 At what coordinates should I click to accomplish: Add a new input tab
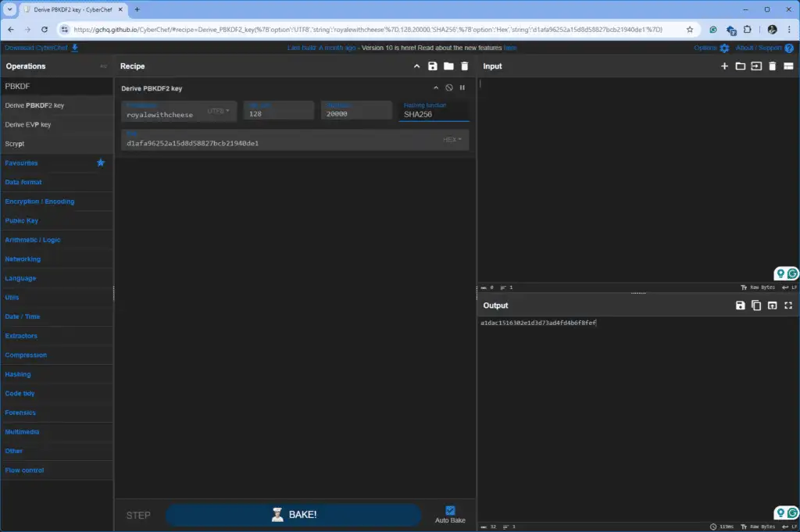(724, 66)
